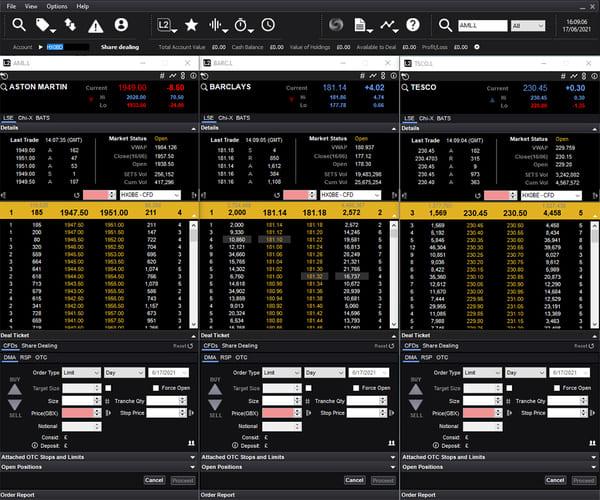This screenshot has width=600, height=500.
Task: Toggle Force Open checkbox in Tesco ticket
Action: (557, 388)
